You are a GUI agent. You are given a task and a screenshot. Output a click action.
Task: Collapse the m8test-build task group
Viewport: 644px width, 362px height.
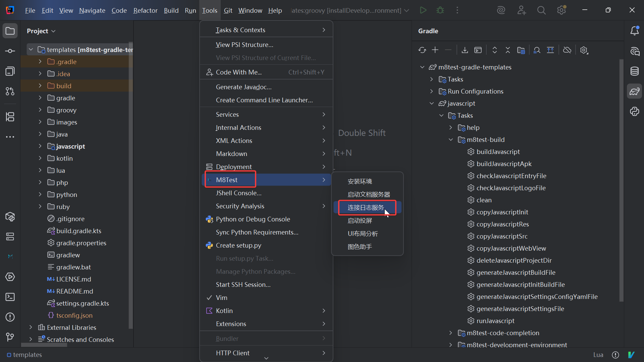point(451,140)
